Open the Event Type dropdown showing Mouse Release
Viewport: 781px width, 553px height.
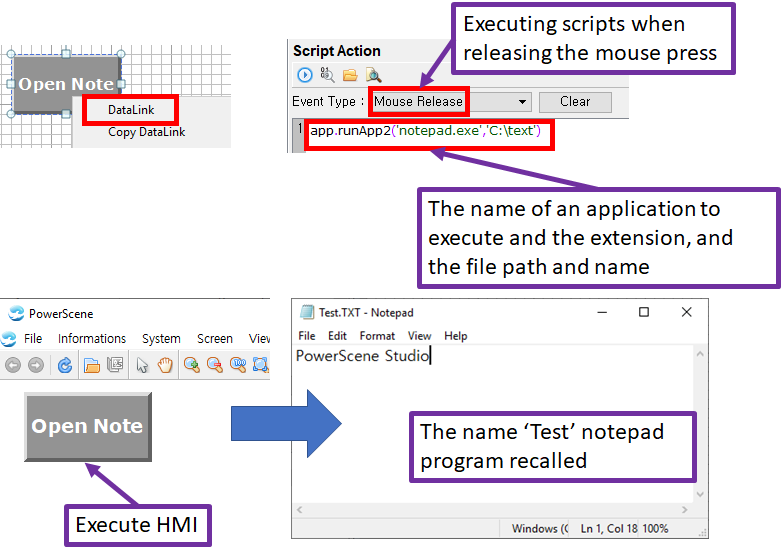pyautogui.click(x=450, y=102)
